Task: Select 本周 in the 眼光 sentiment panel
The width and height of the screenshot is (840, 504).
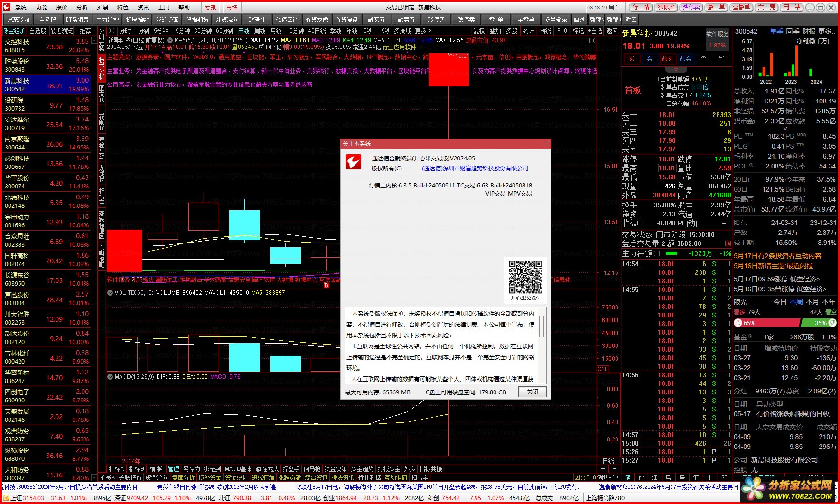Action: click(x=796, y=302)
